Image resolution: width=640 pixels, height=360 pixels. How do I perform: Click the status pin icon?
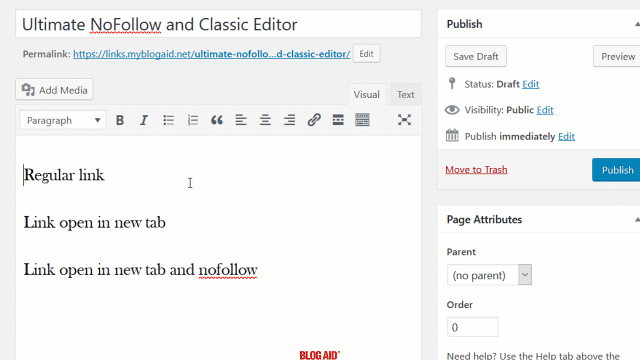[x=452, y=84]
